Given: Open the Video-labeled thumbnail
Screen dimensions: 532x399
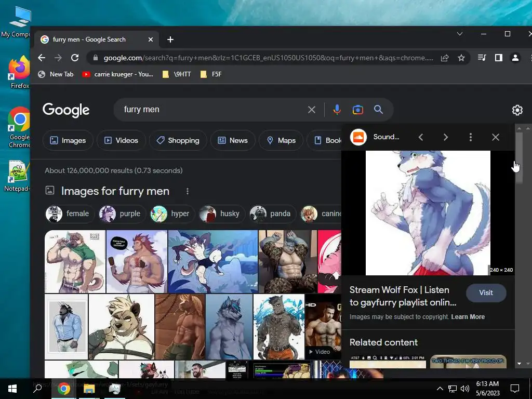Looking at the screenshot, I should (x=323, y=327).
